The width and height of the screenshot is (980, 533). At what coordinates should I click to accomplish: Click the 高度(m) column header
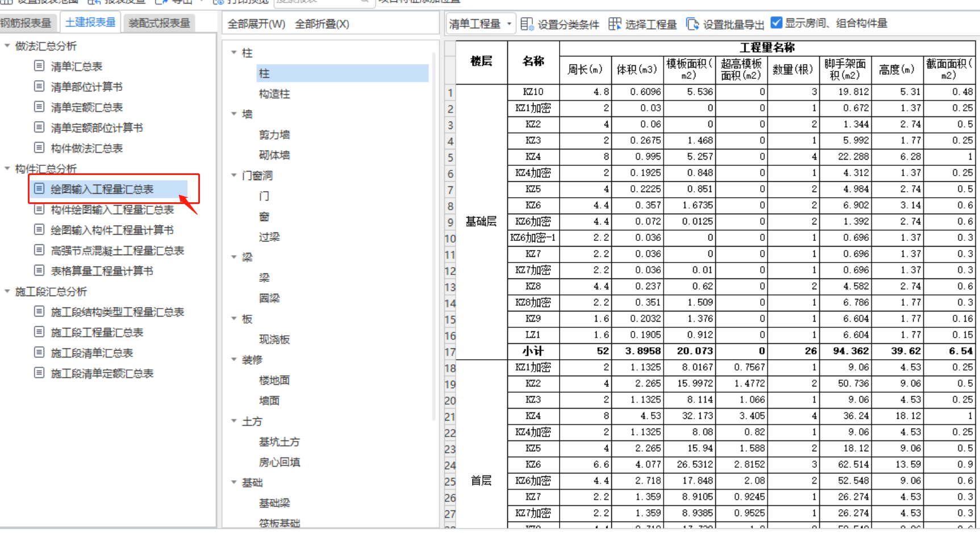(x=896, y=69)
